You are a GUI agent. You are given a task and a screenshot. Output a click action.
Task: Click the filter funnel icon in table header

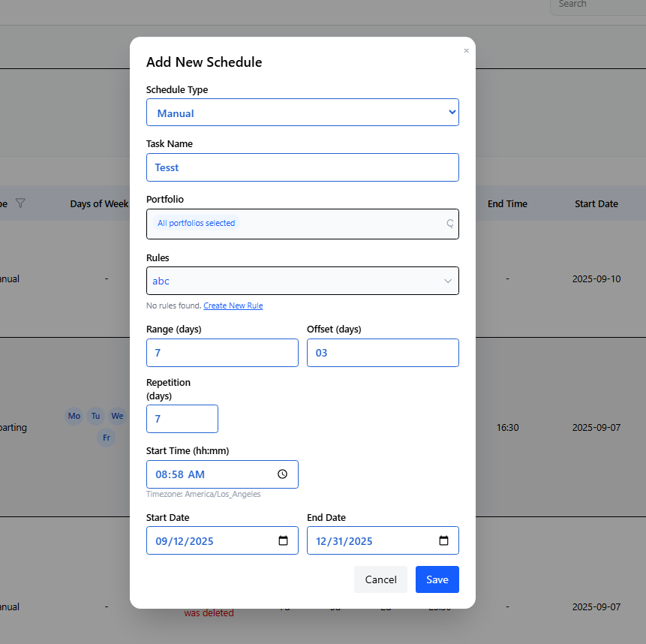(20, 203)
